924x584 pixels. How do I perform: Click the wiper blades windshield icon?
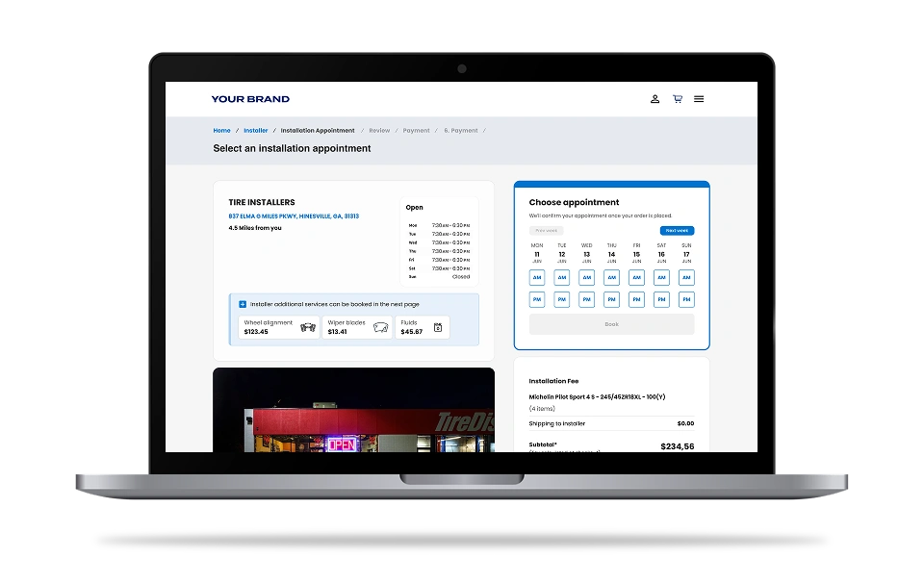click(x=381, y=328)
